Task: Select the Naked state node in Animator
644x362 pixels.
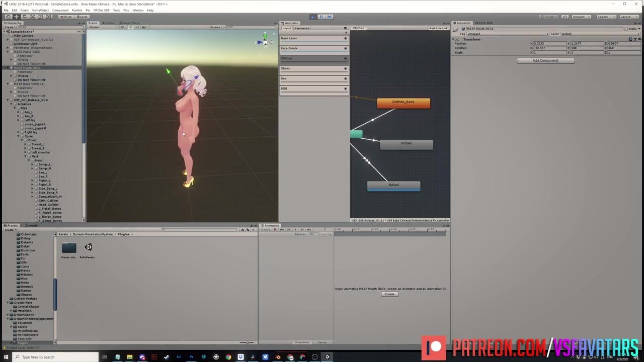Action: [393, 185]
